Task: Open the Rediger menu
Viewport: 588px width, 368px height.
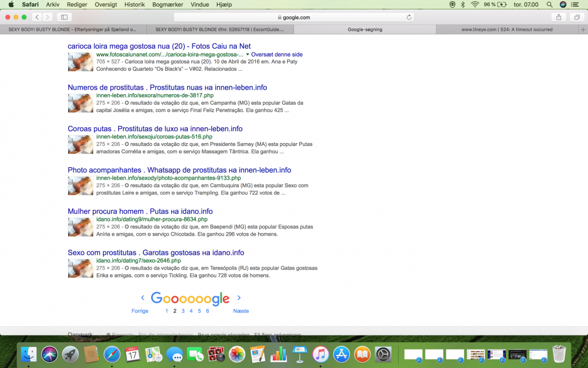Action: point(77,5)
